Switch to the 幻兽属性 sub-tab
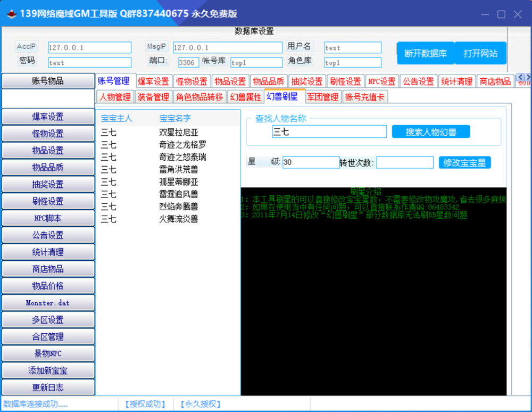 (x=245, y=97)
